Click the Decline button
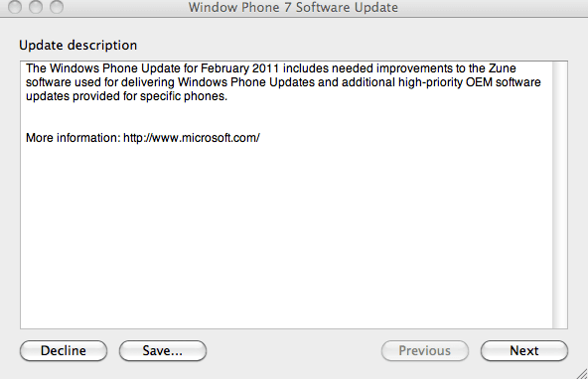The width and height of the screenshot is (588, 379). (x=64, y=350)
